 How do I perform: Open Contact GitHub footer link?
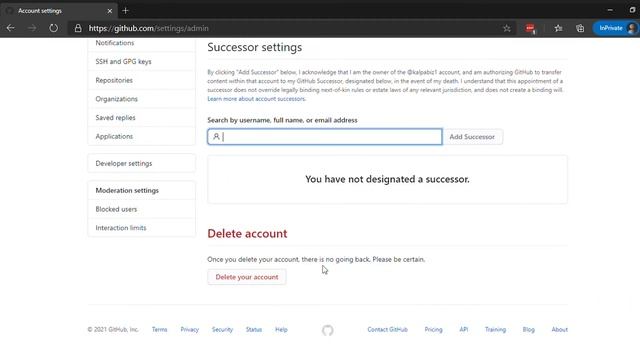point(387,329)
